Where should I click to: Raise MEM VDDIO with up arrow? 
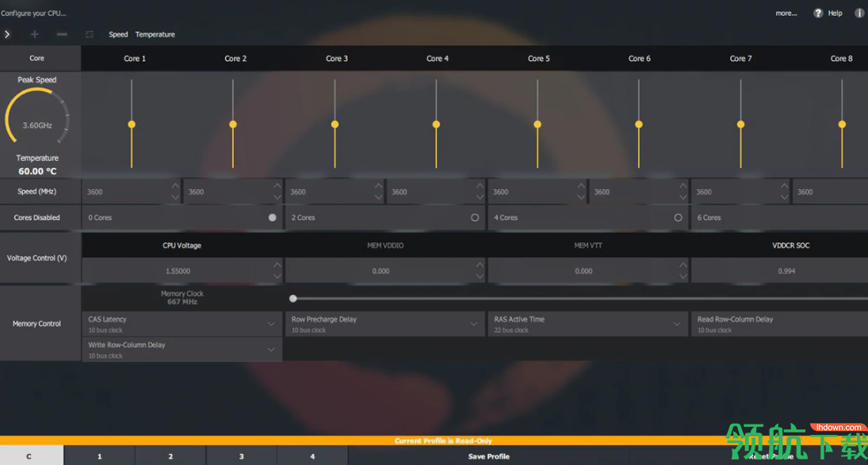click(480, 265)
